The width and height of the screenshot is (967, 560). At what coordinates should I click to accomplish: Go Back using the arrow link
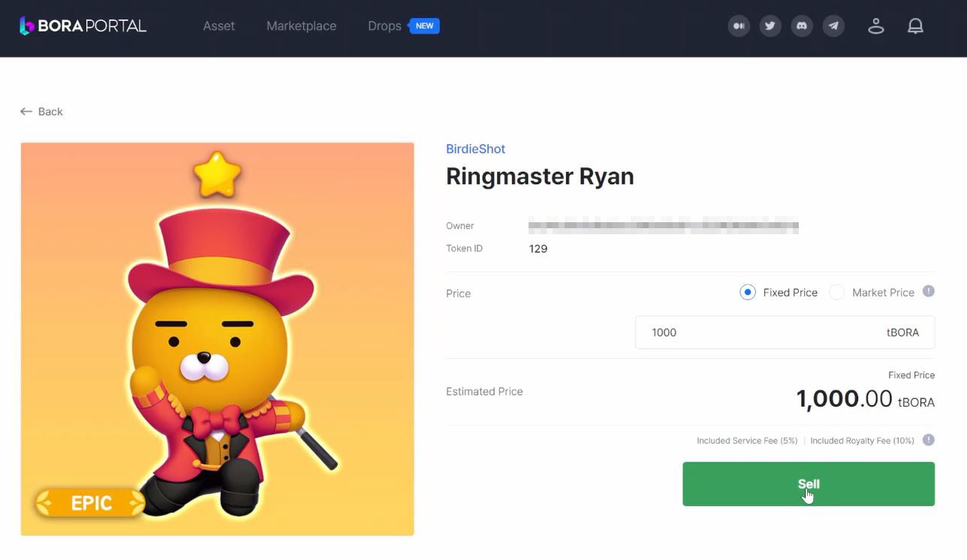(41, 111)
